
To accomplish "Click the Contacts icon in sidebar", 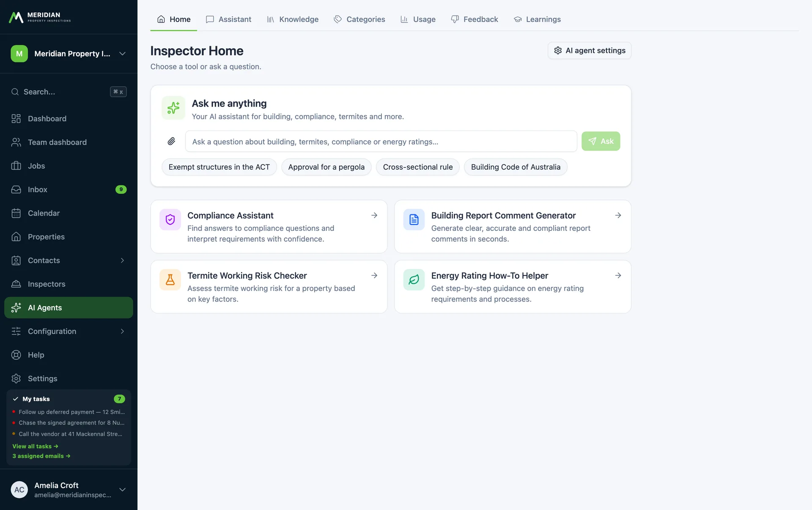I will pyautogui.click(x=16, y=260).
